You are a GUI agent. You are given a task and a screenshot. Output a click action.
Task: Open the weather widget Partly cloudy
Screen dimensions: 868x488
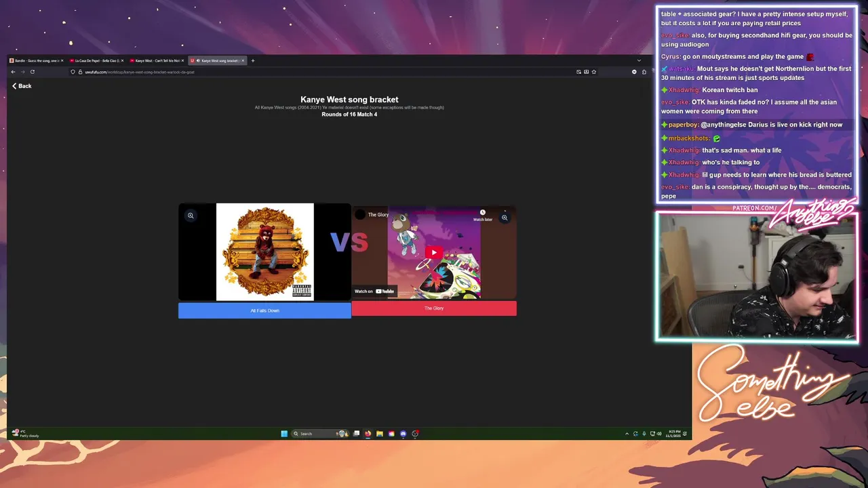[26, 434]
